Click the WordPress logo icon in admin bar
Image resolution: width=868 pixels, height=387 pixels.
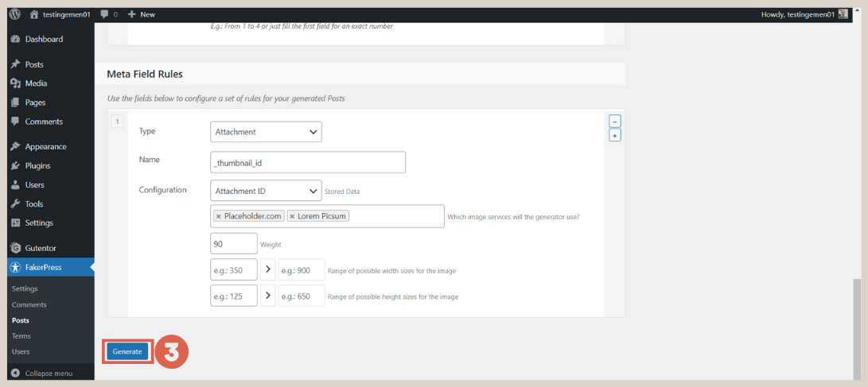15,14
